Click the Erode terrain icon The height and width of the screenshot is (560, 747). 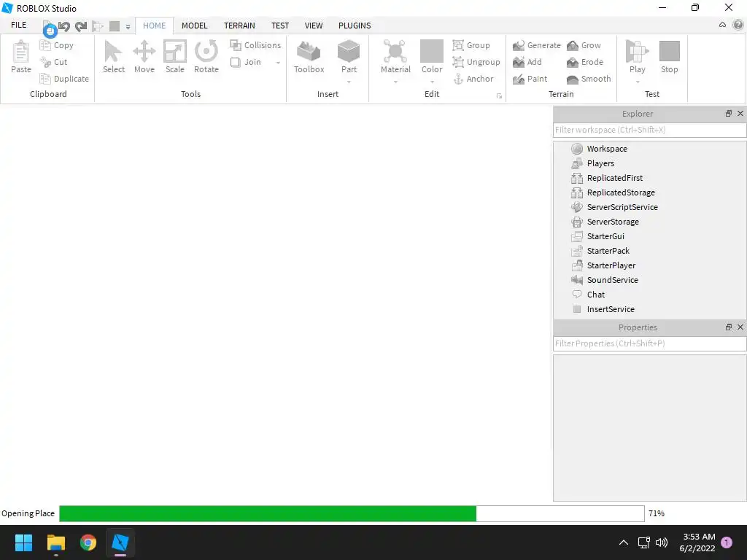pos(572,62)
